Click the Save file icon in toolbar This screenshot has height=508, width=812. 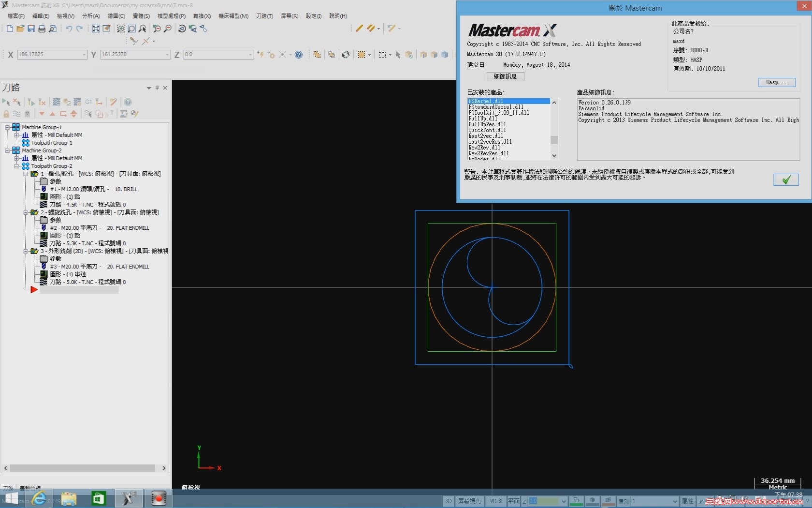tap(31, 29)
